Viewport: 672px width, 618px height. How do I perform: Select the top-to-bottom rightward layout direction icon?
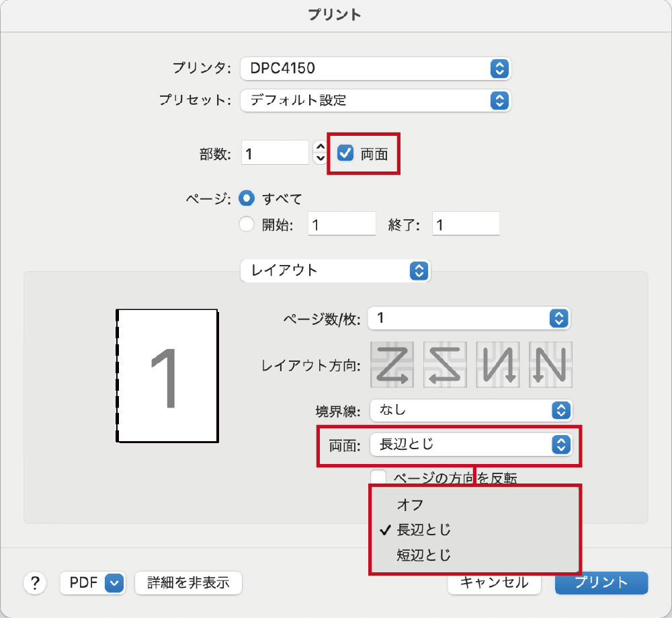tap(497, 365)
